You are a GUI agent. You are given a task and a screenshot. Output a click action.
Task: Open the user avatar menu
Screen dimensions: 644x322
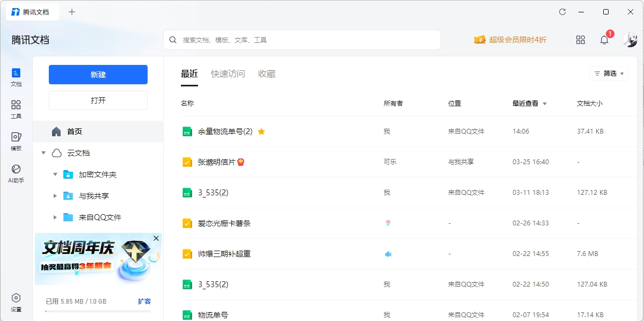click(630, 40)
